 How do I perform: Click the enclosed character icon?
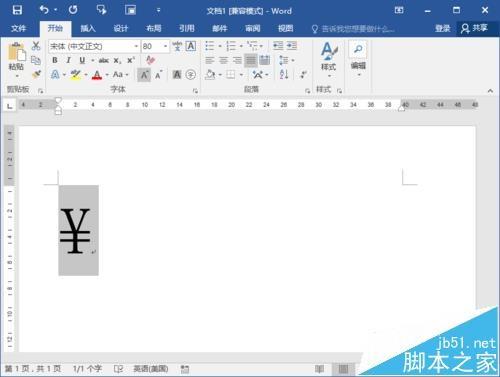[190, 75]
